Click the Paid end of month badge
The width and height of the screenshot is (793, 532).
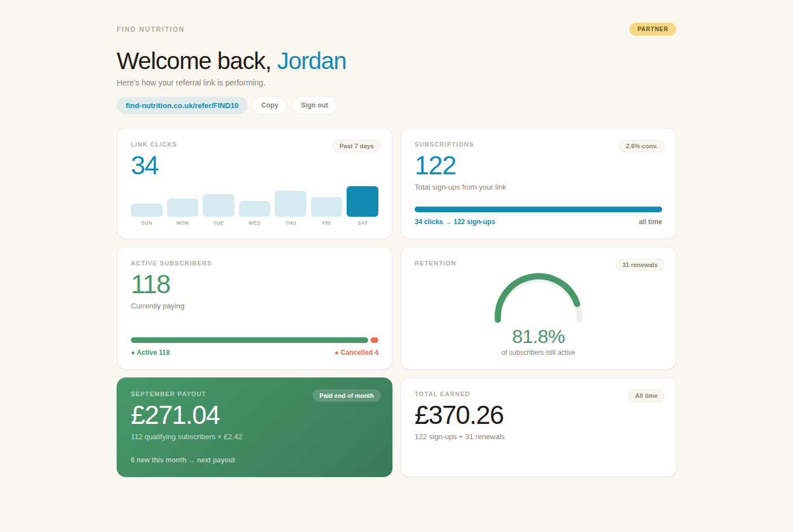click(x=347, y=396)
